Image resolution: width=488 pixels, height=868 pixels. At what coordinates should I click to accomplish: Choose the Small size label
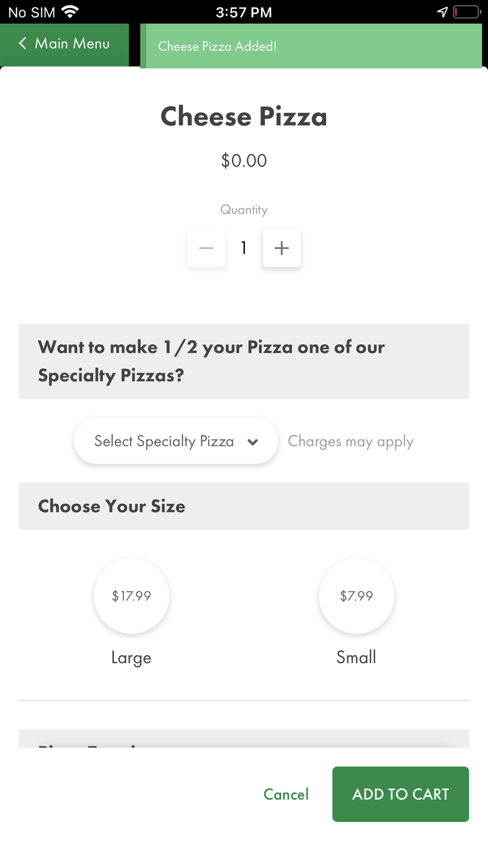click(x=356, y=657)
